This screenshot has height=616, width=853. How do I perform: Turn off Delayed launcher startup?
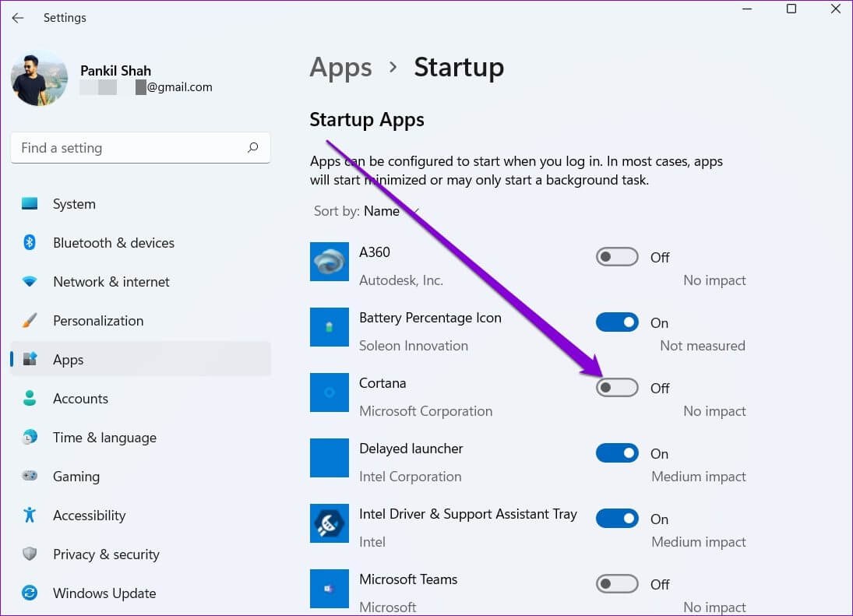(x=617, y=453)
